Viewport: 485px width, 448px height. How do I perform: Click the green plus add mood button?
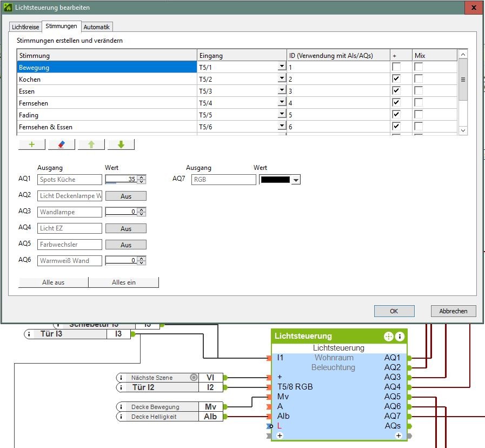pyautogui.click(x=32, y=144)
